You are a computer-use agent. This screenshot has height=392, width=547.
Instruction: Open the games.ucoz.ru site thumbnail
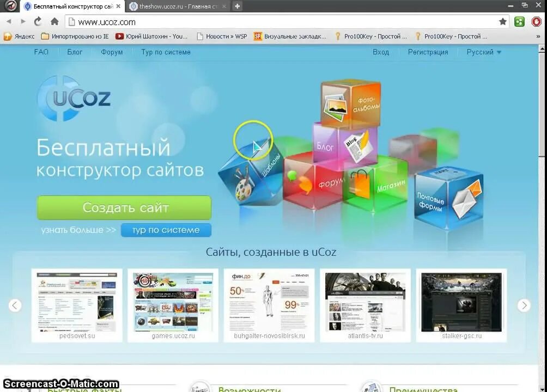click(173, 305)
